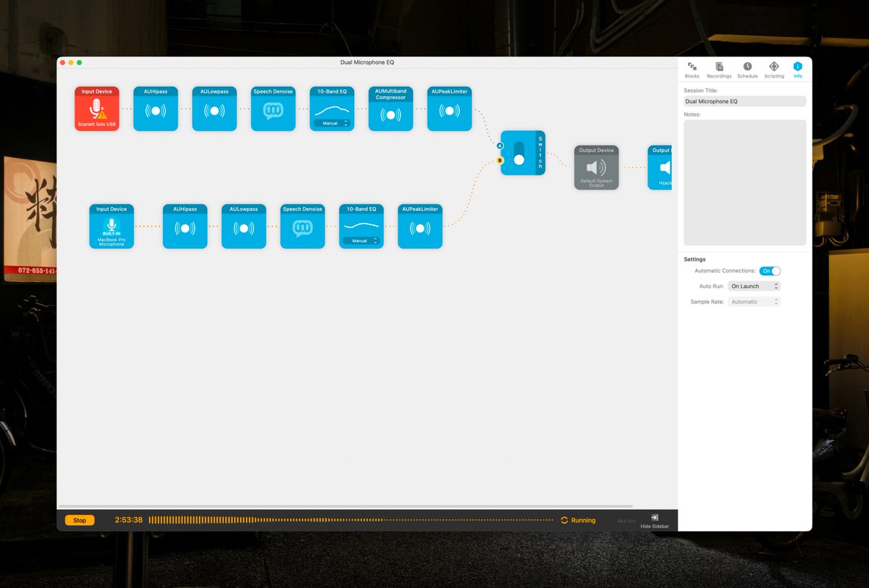Click the warning triangle on Scarlett input
Viewport: 869px width, 588px height.
102,114
